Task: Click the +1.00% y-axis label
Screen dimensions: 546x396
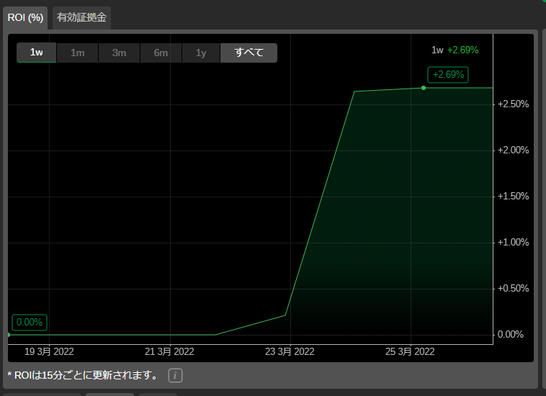Action: tap(513, 242)
